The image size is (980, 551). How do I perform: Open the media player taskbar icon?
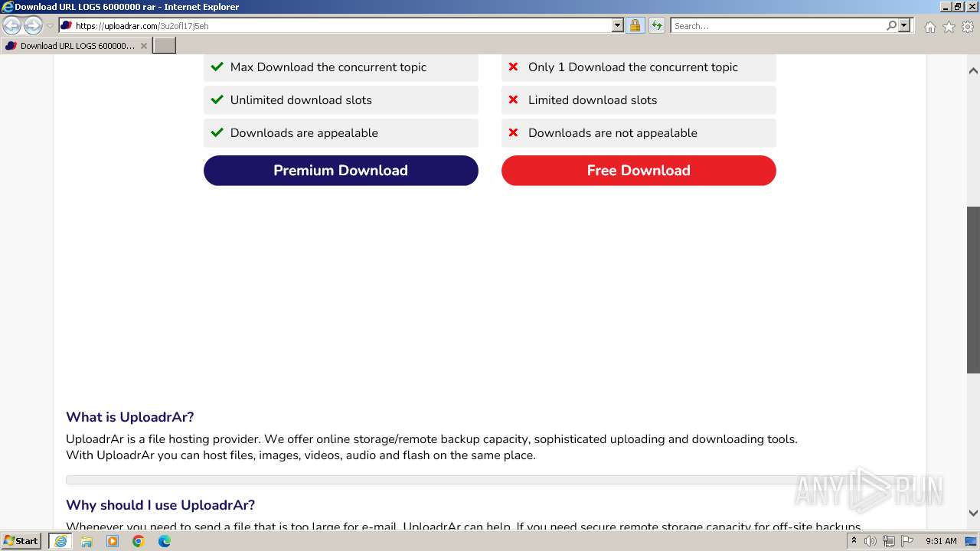click(x=113, y=541)
